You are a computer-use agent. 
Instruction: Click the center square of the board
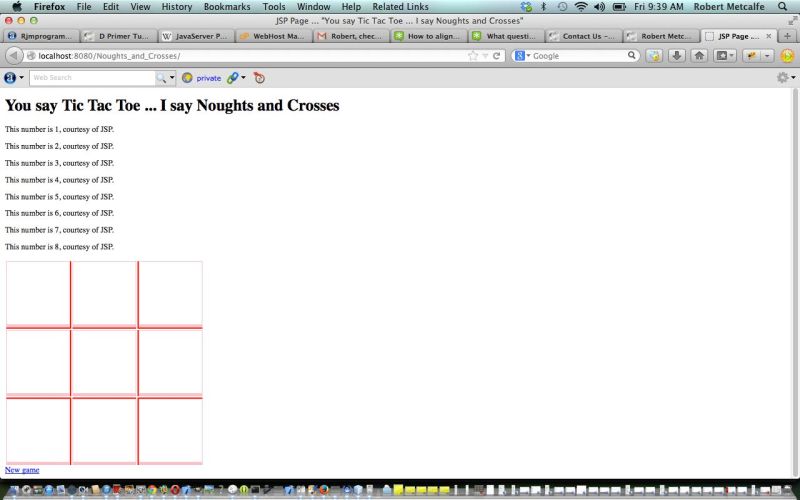coord(104,362)
